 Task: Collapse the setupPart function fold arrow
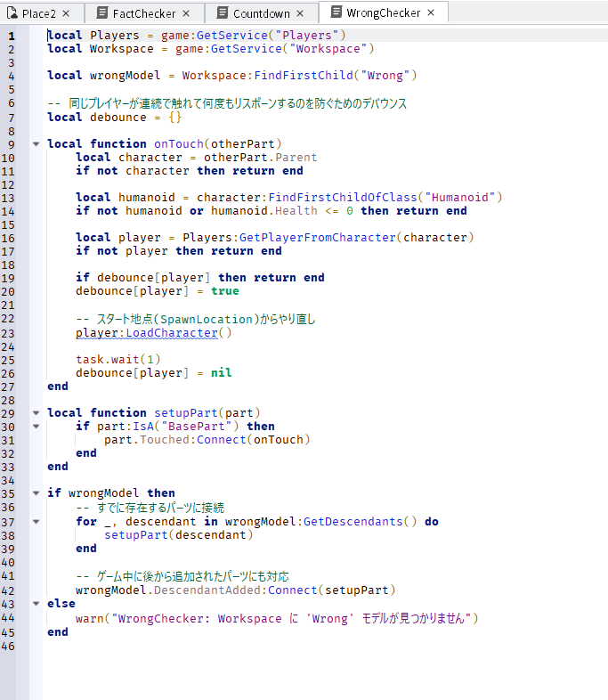[36, 413]
